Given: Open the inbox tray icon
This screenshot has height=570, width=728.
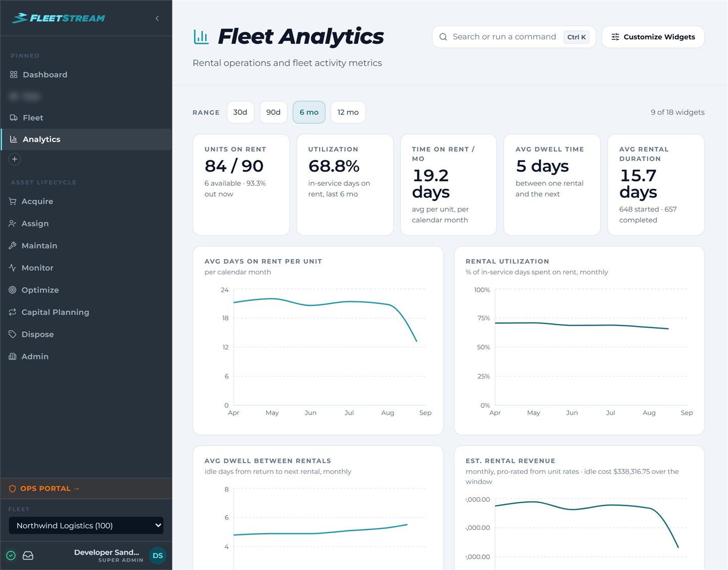Looking at the screenshot, I should click(28, 555).
